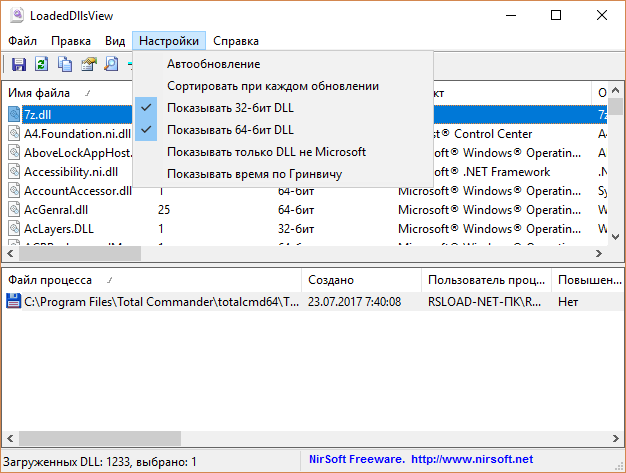Click the Total Commander process icon

pyautogui.click(x=14, y=301)
